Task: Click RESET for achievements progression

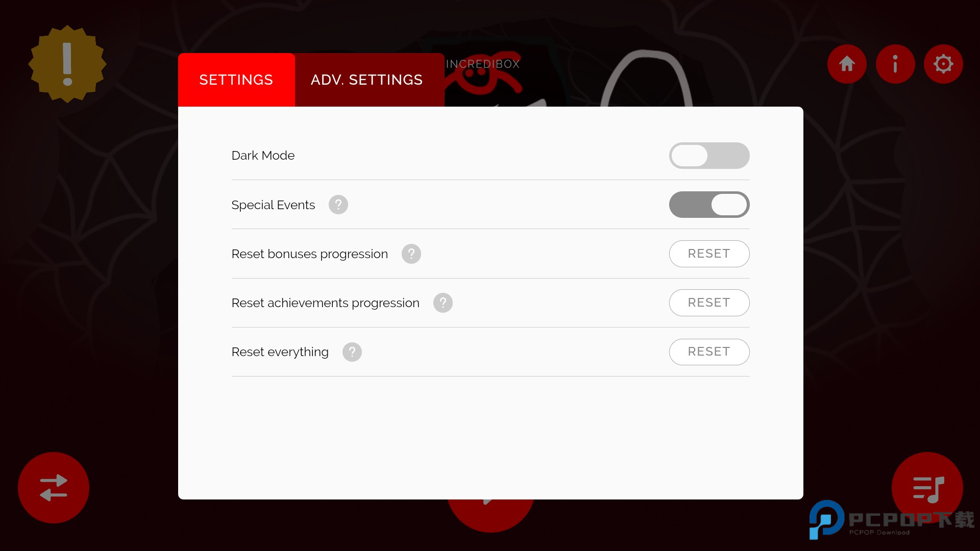Action: [x=709, y=303]
